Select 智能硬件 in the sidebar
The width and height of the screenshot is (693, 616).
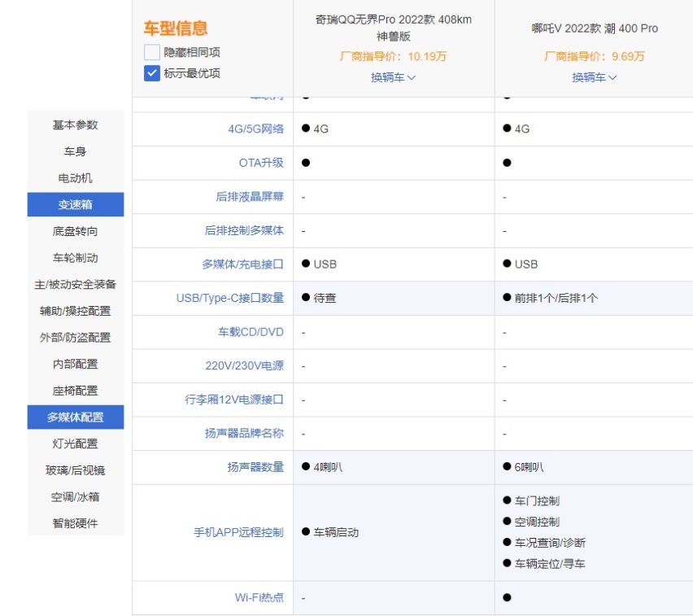[x=76, y=523]
